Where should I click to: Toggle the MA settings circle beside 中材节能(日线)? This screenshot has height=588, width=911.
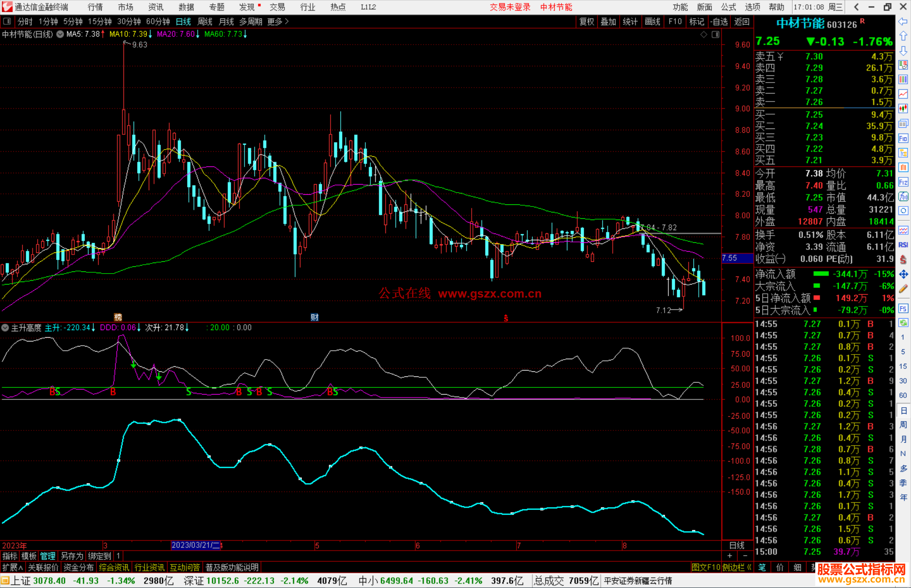coord(60,34)
